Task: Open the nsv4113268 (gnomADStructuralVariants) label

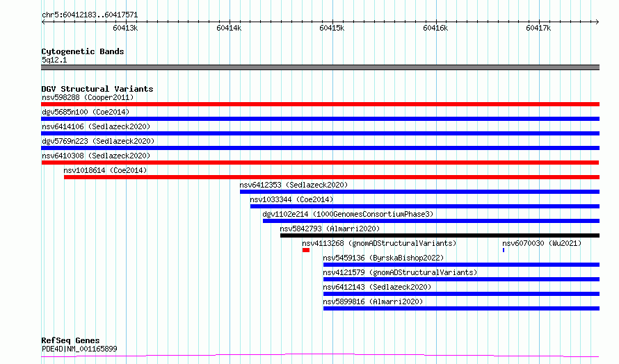Action: pyautogui.click(x=379, y=243)
